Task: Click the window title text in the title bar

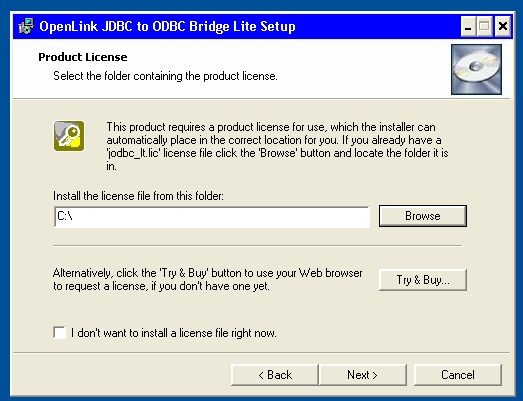Action: pos(167,26)
